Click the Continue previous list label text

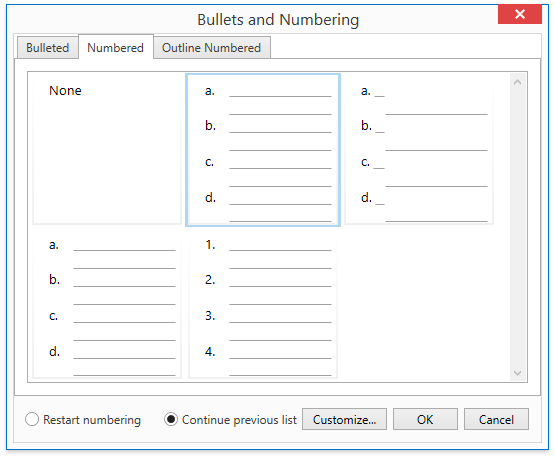click(239, 420)
